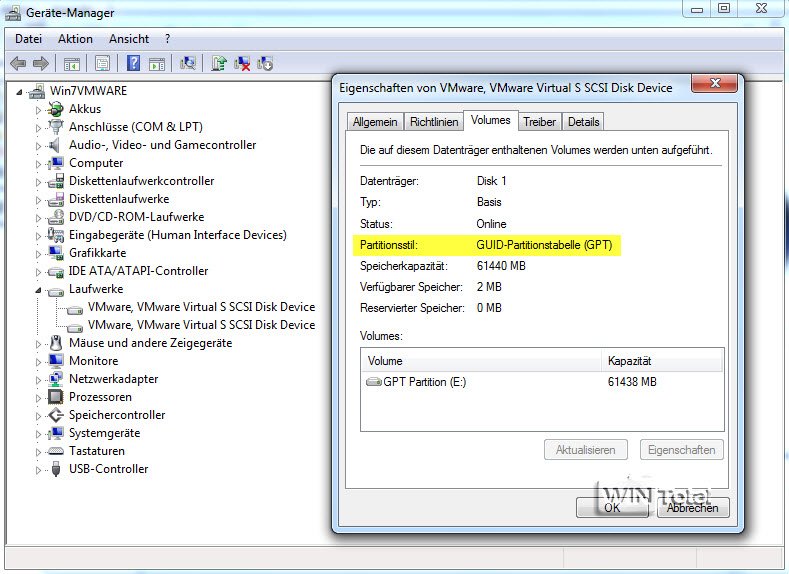The image size is (789, 574).
Task: Select the Anschlüsse (COM & LPT) port icon
Action: [x=55, y=127]
